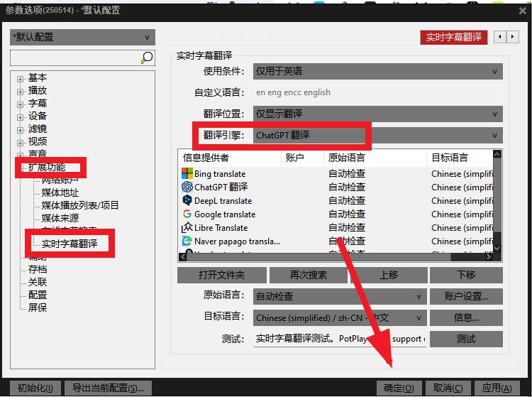532x397 pixels.
Task: Select 扩展功能 in the tree
Action: coord(47,167)
